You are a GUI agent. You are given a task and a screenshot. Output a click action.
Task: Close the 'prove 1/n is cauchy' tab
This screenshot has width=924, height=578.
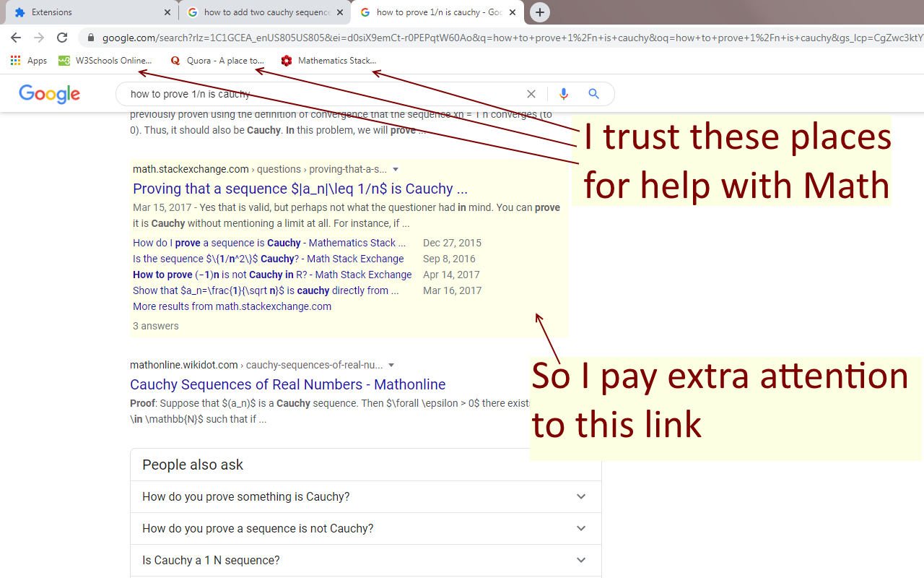point(512,12)
